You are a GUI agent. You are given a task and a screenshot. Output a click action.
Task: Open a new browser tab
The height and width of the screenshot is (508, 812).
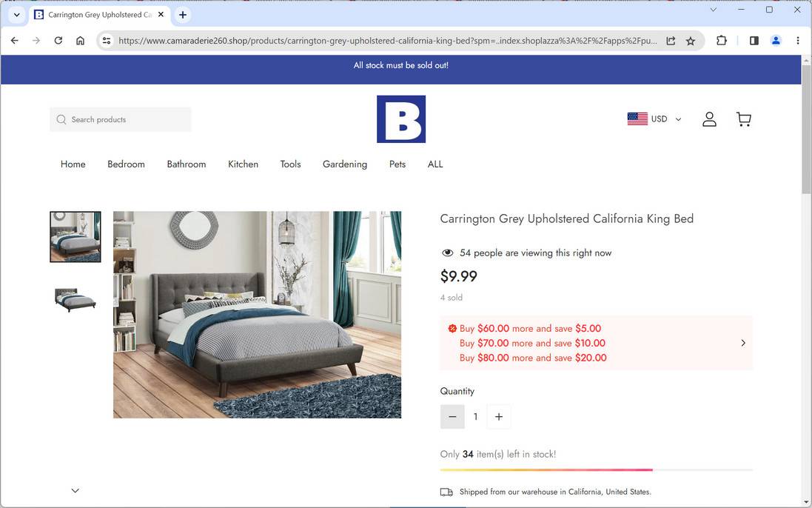(x=183, y=15)
